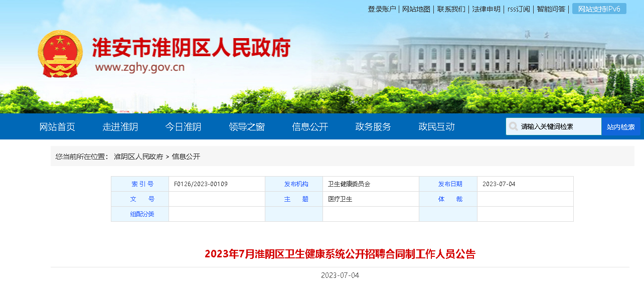Click 主题 label cell

(x=294, y=199)
